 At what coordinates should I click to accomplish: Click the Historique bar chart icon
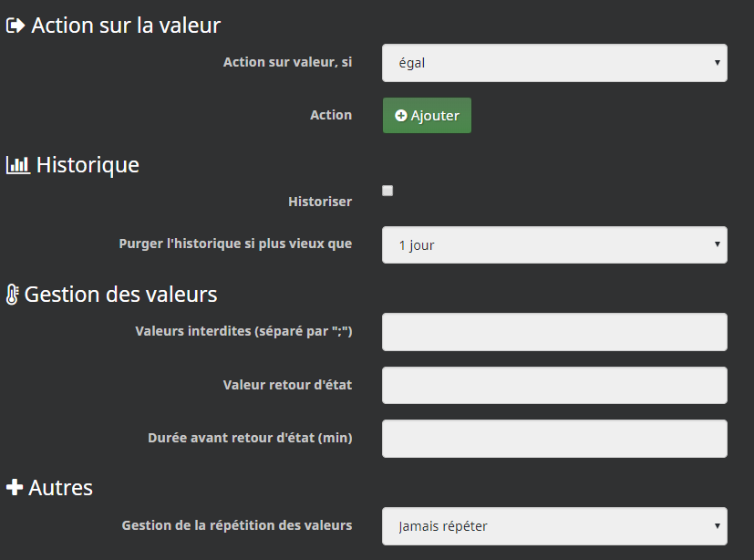18,165
